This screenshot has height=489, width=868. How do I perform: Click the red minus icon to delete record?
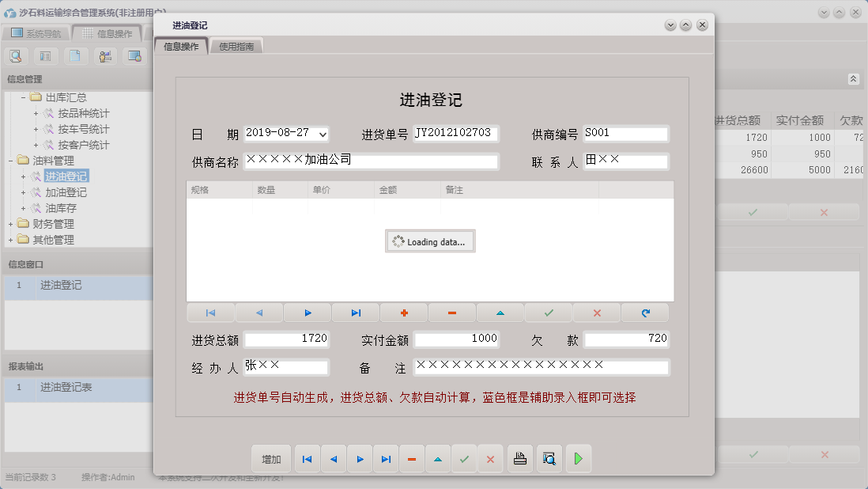point(451,313)
